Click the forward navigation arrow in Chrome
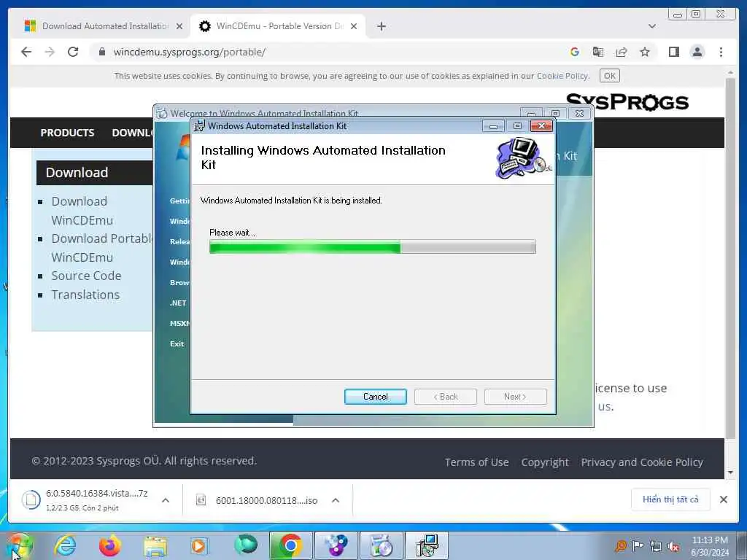This screenshot has height=560, width=747. coord(50,52)
